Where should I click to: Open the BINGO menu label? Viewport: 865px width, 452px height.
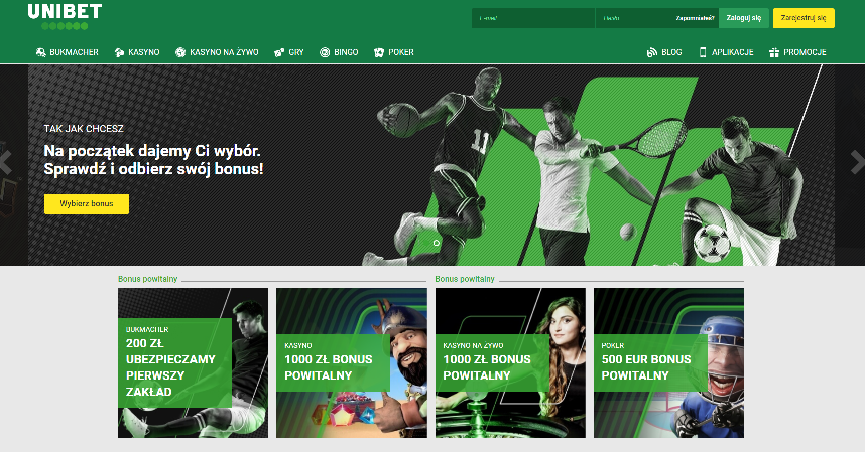[x=346, y=52]
